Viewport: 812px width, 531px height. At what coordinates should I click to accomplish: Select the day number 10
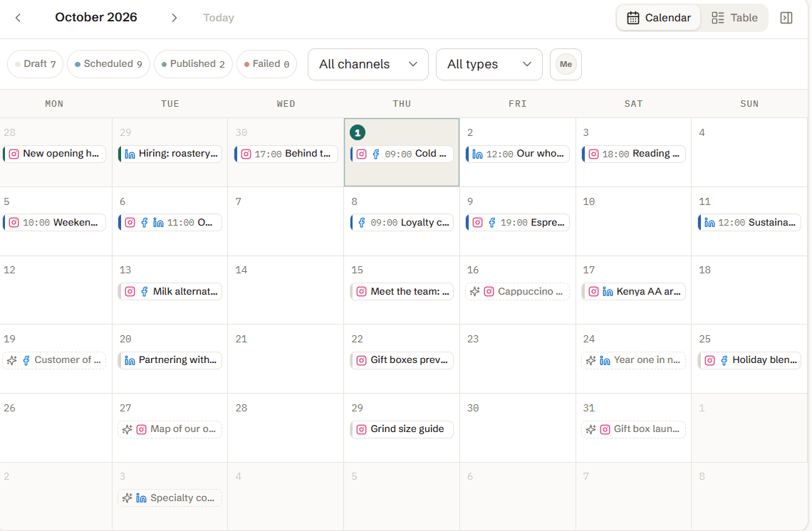[589, 201]
